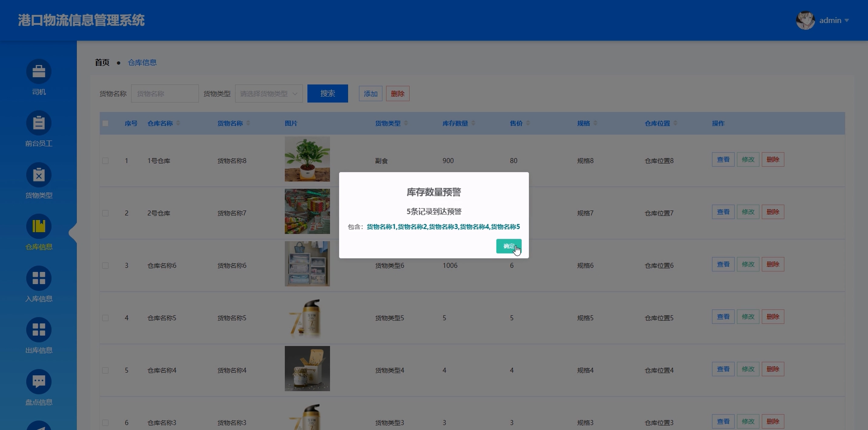This screenshot has width=868, height=430.
Task: Check the row 4 checkbox for 仓库名称5
Action: (x=105, y=318)
